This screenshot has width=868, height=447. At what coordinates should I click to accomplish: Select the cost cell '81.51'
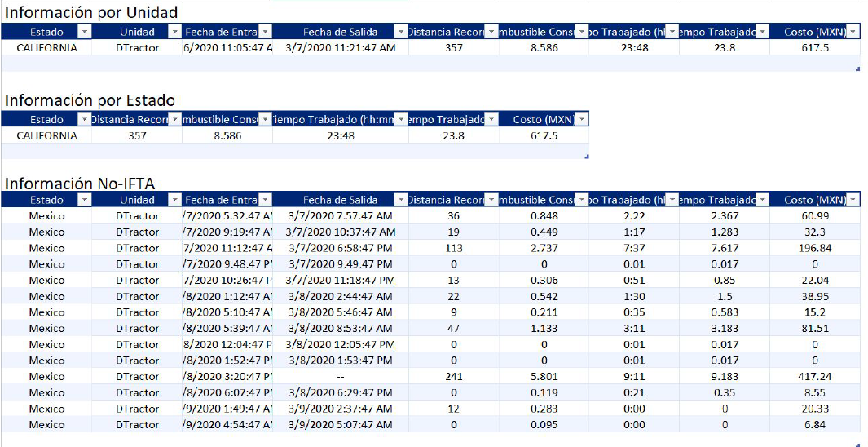tap(815, 328)
